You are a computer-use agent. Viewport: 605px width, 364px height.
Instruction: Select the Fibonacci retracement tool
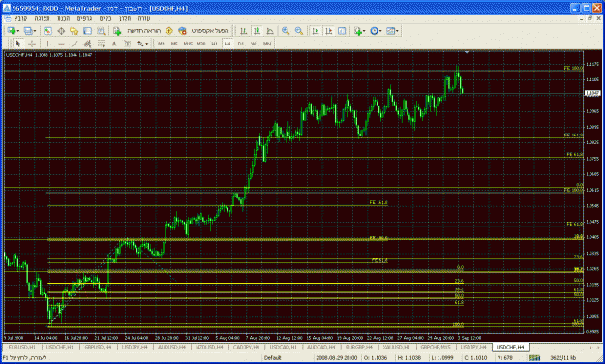point(101,44)
